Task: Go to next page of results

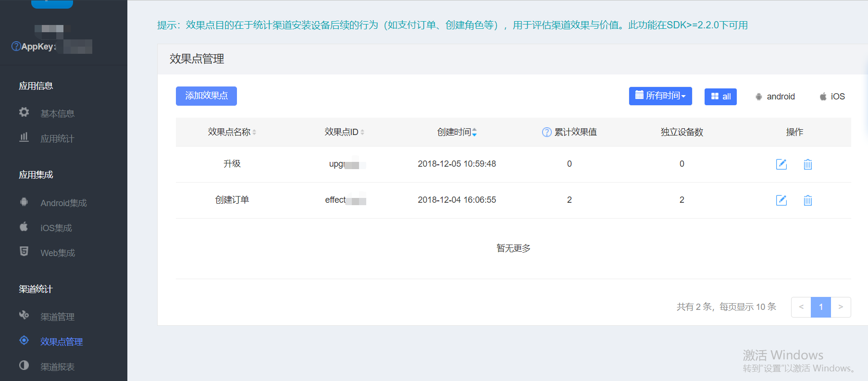Action: (841, 307)
